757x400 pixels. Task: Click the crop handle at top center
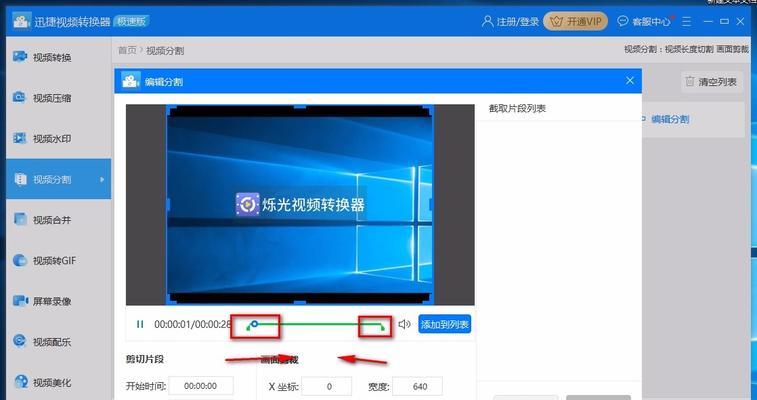click(x=300, y=107)
